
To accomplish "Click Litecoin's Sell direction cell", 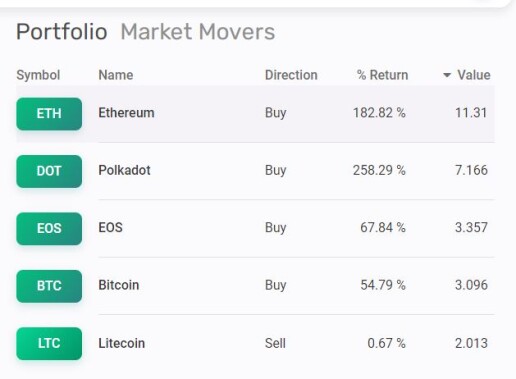I will pyautogui.click(x=275, y=343).
